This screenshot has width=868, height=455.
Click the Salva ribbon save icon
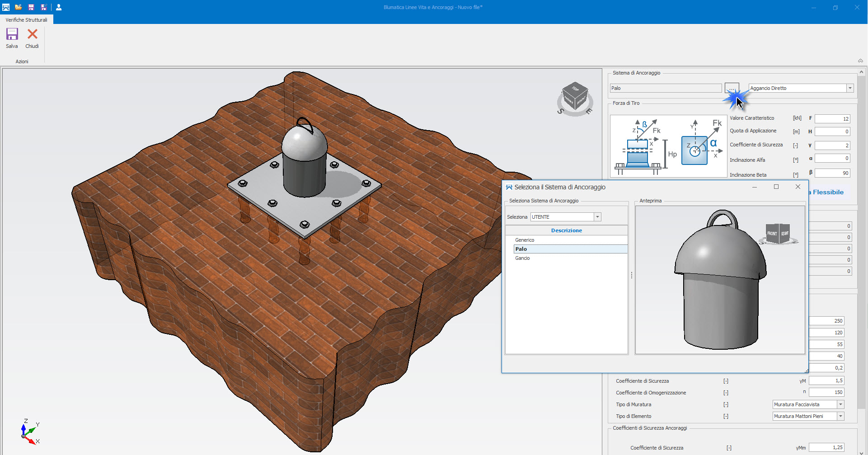tap(12, 35)
